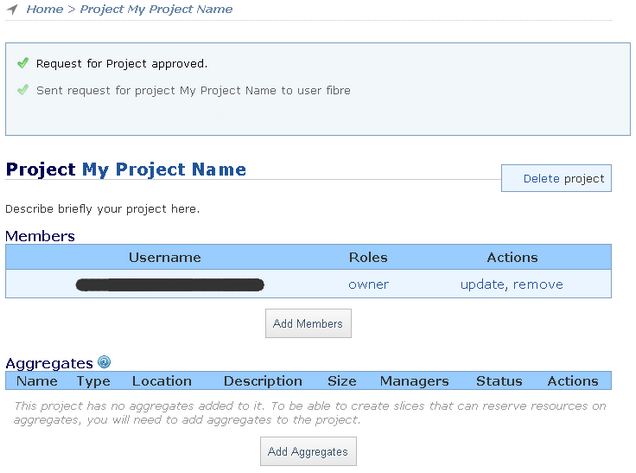Viewport: 636px width, 473px height.
Task: Select the Username column header in Members
Action: 165,257
